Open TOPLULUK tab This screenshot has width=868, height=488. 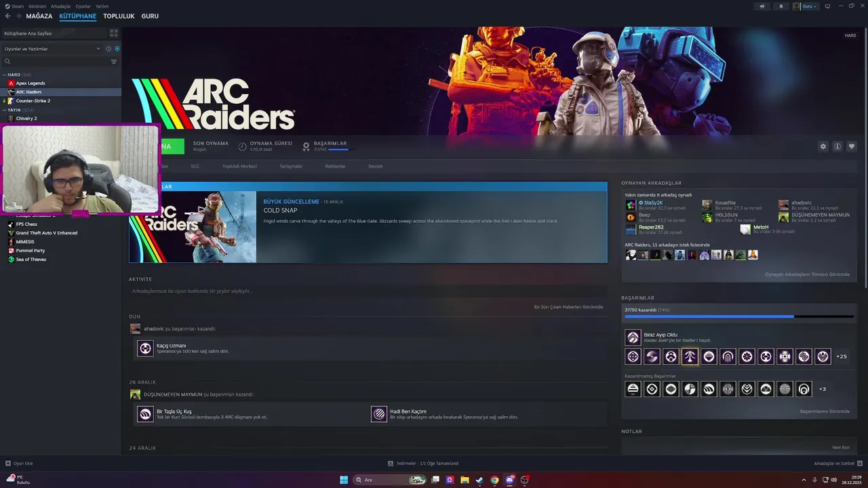[x=119, y=16]
